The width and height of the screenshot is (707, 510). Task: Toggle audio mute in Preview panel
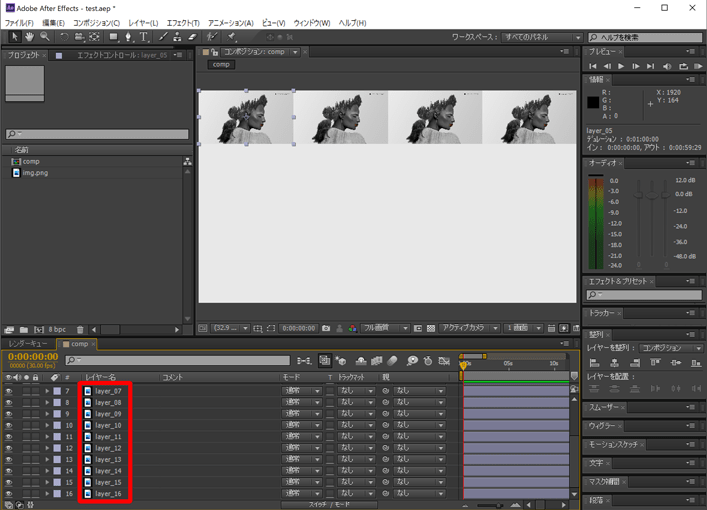pyautogui.click(x=667, y=66)
